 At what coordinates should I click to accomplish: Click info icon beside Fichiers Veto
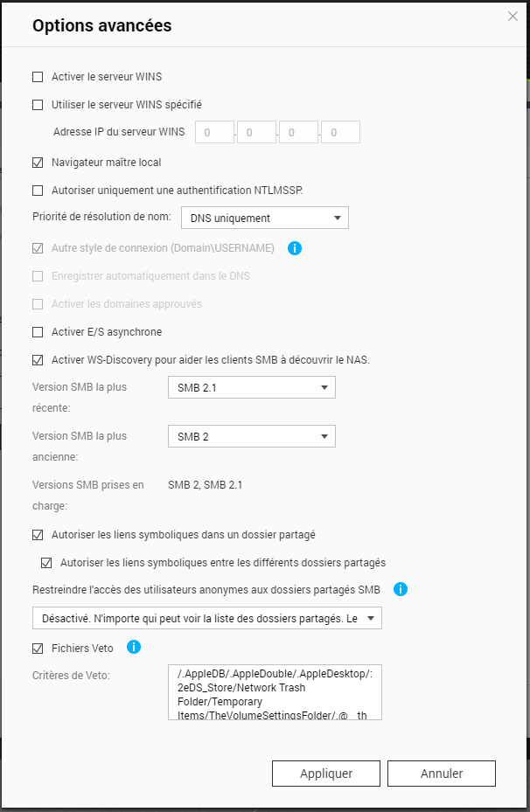[x=134, y=648]
